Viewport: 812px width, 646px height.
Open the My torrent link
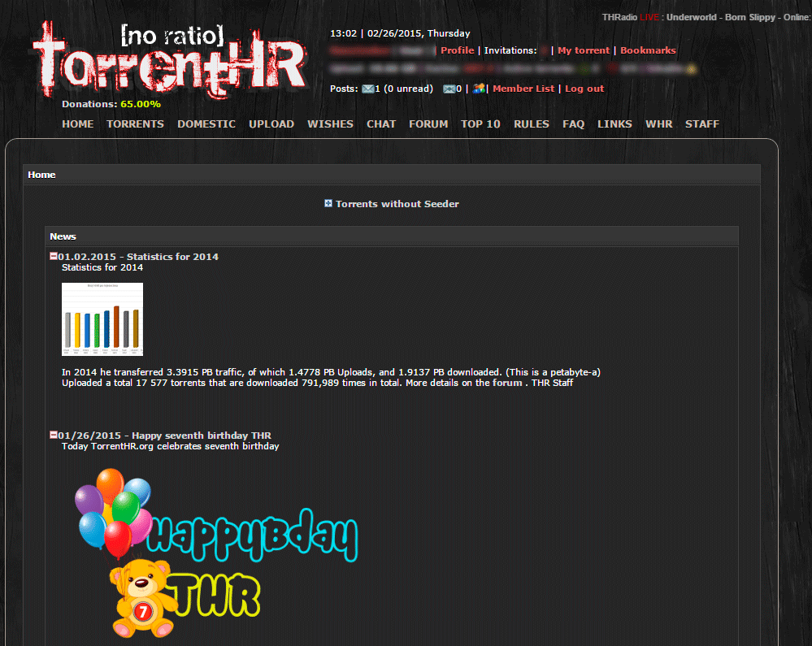[x=584, y=50]
